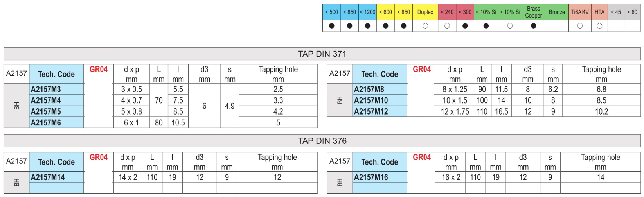Click the 12 x 1.75 dimension cell
The width and height of the screenshot is (644, 197).
click(x=455, y=112)
